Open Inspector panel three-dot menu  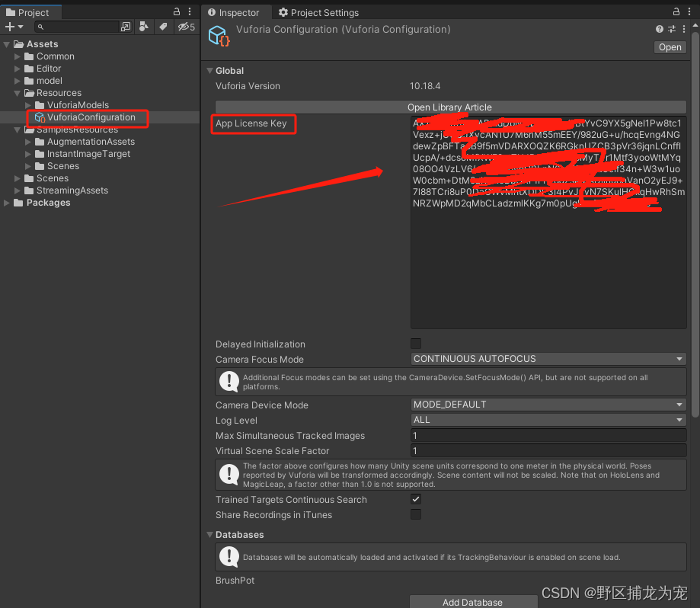689,11
